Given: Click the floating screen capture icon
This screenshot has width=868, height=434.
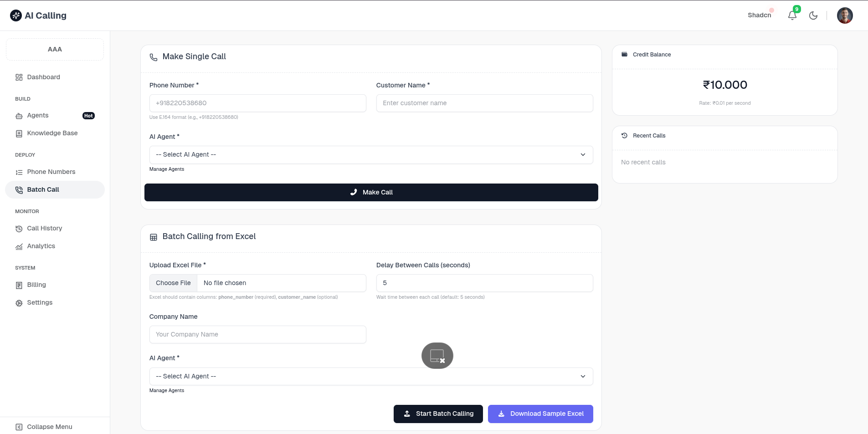Looking at the screenshot, I should (x=437, y=356).
